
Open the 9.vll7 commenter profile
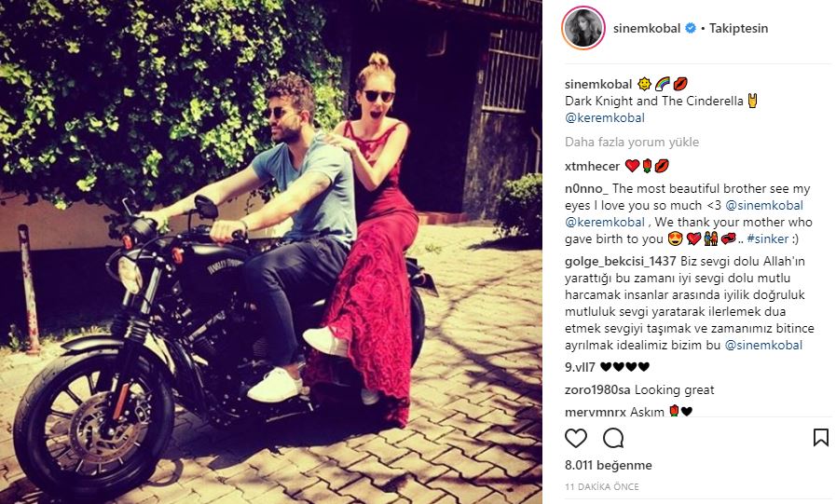click(x=580, y=366)
